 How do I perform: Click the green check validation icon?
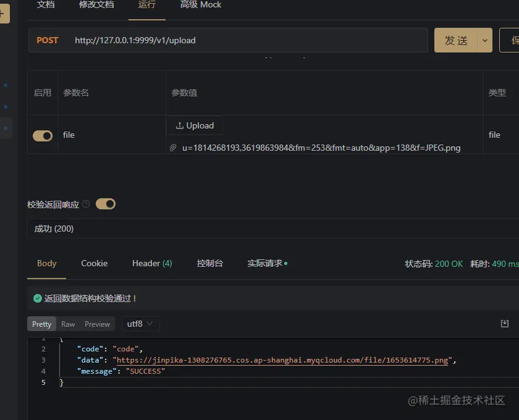click(38, 298)
